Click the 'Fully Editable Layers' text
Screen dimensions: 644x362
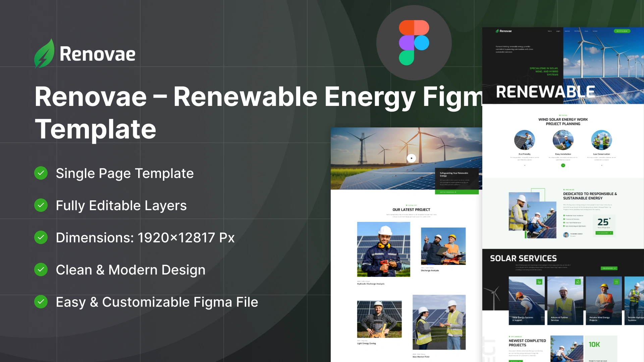click(121, 205)
